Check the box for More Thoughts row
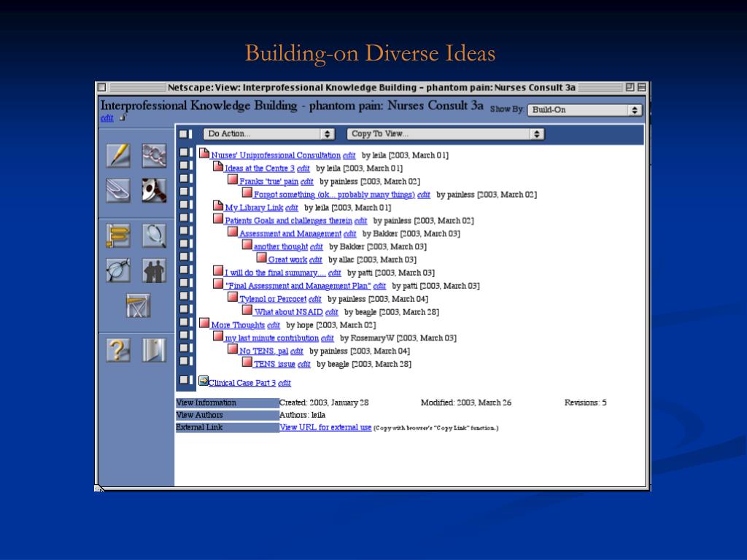Screen dimensions: 747x560 tap(185, 322)
